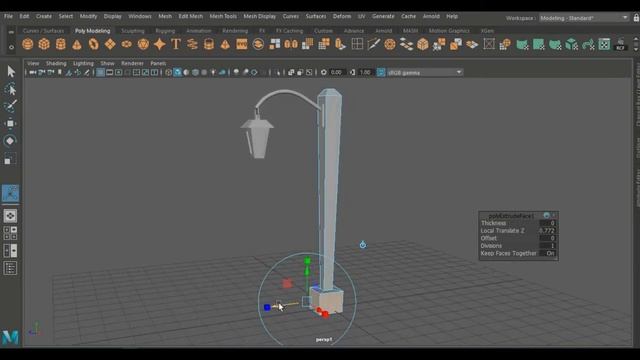Edit the Divisions value field
This screenshot has width=640, height=360.
tap(547, 246)
